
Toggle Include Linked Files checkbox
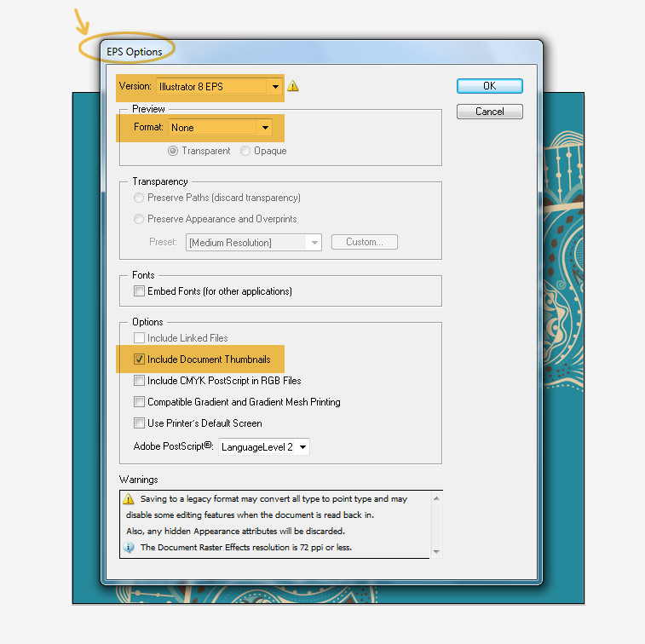click(x=139, y=338)
